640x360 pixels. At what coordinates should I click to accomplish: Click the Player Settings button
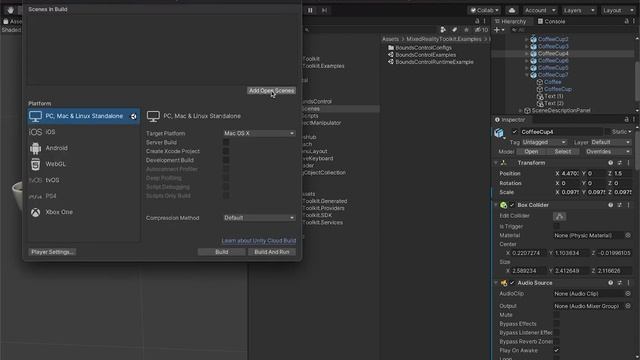[53, 252]
